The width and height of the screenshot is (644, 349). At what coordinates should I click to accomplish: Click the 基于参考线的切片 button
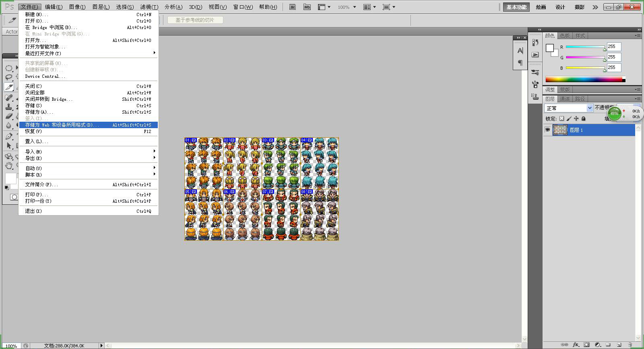[x=195, y=20]
